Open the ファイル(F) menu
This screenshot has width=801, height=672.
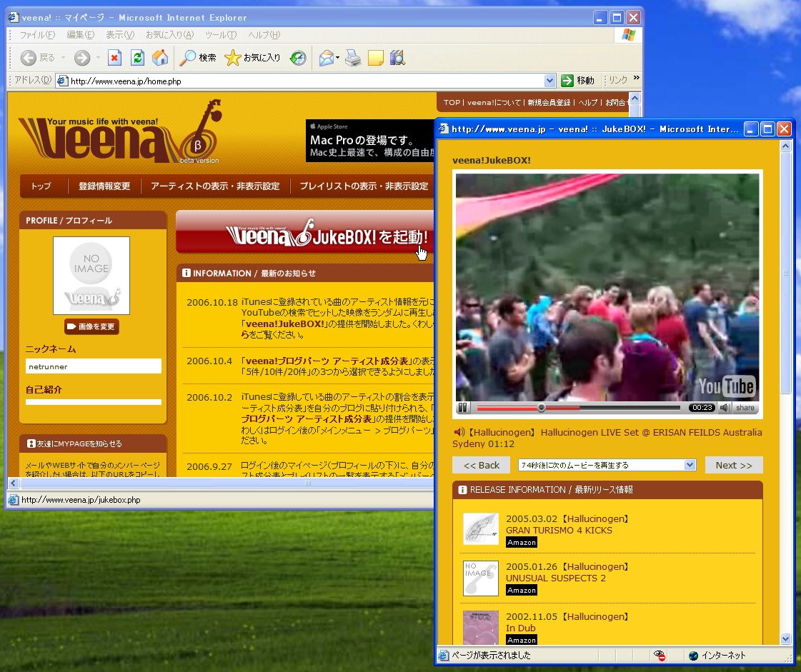[37, 35]
